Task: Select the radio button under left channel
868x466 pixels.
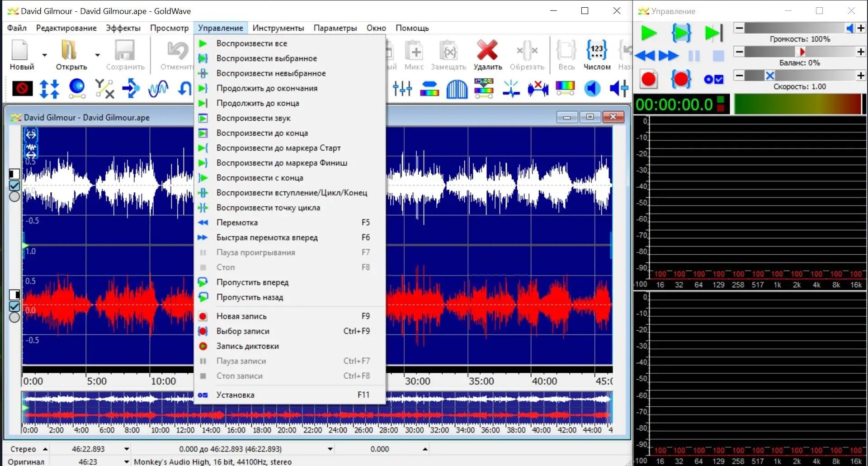Action: (14, 197)
